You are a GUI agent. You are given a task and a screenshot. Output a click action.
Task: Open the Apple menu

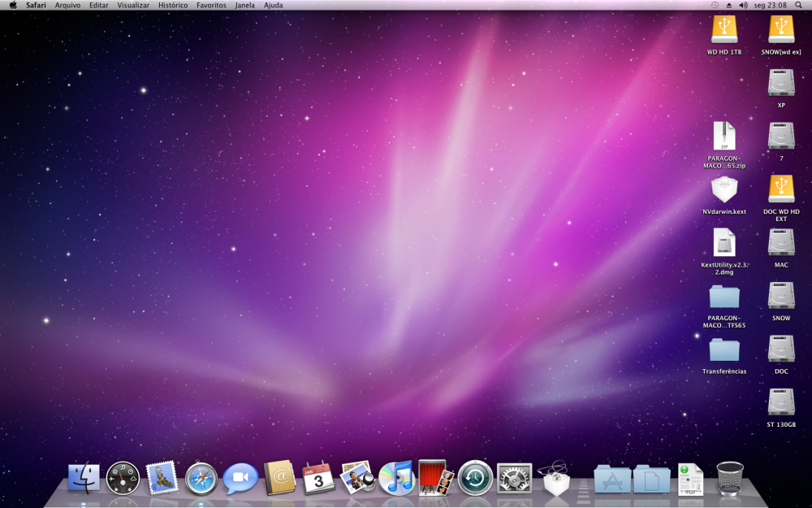click(13, 5)
